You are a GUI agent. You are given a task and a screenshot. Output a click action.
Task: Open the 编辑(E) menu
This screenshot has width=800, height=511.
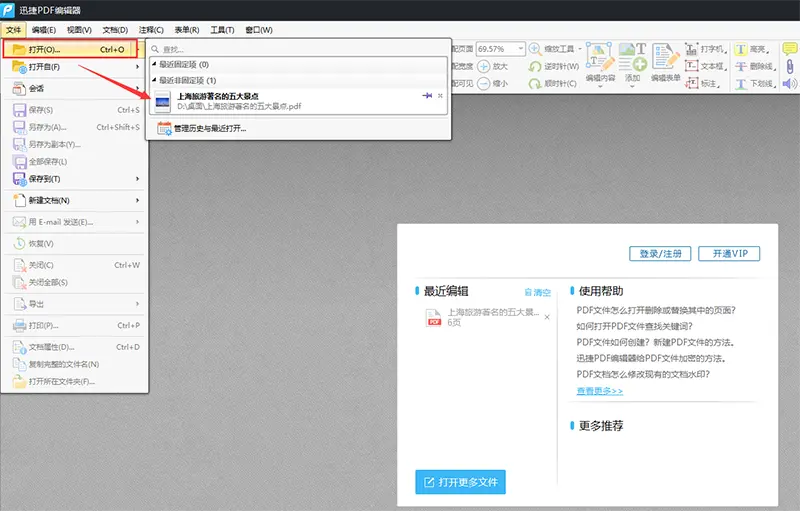43,30
